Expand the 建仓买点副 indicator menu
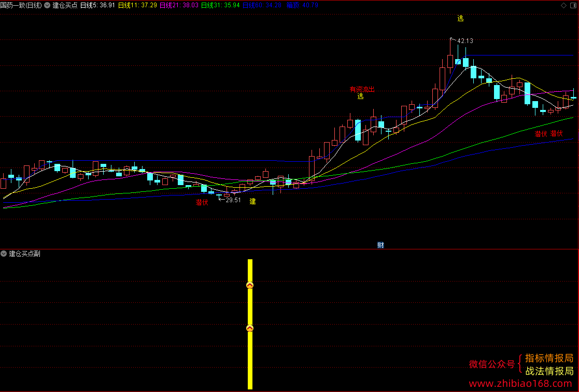Viewport: 579px width, 392px height. (4, 254)
